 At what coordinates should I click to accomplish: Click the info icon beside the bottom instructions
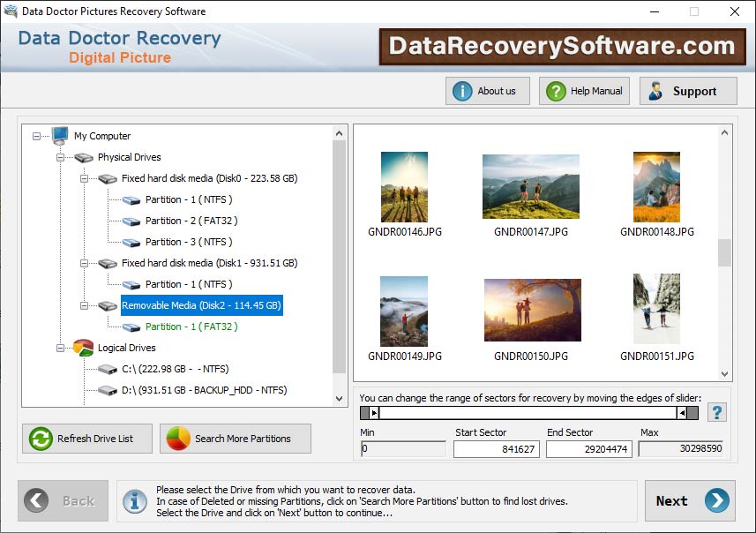point(134,501)
